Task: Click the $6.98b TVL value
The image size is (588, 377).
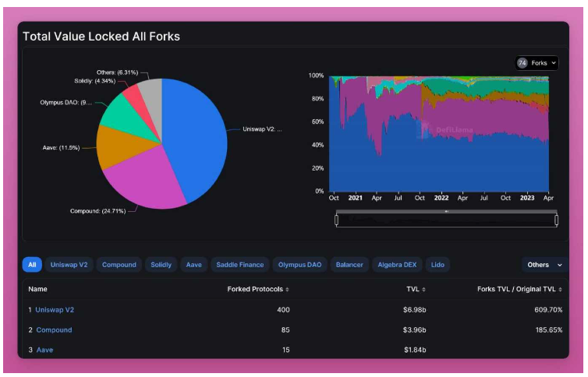Action: 414,310
